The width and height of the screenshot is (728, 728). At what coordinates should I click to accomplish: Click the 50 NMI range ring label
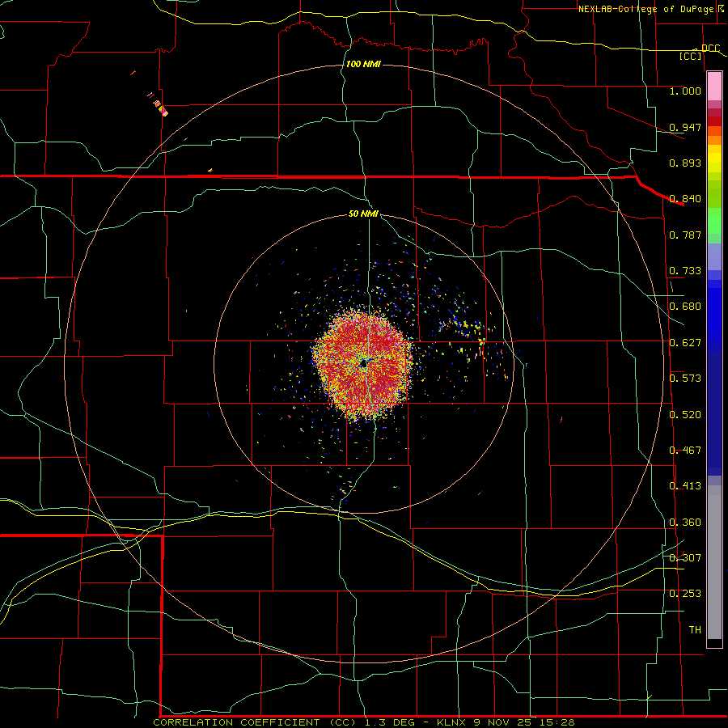(x=363, y=214)
